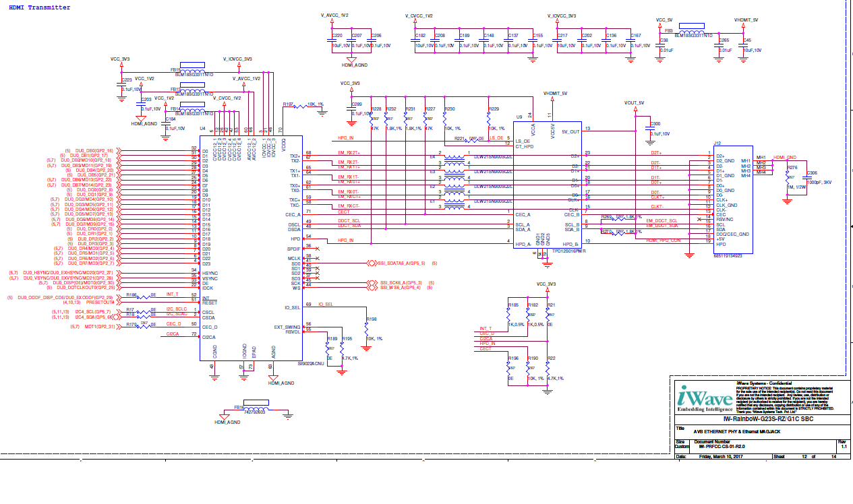The height and width of the screenshot is (504, 853).
Task: Select capacitor label C182
Action: tap(420, 35)
